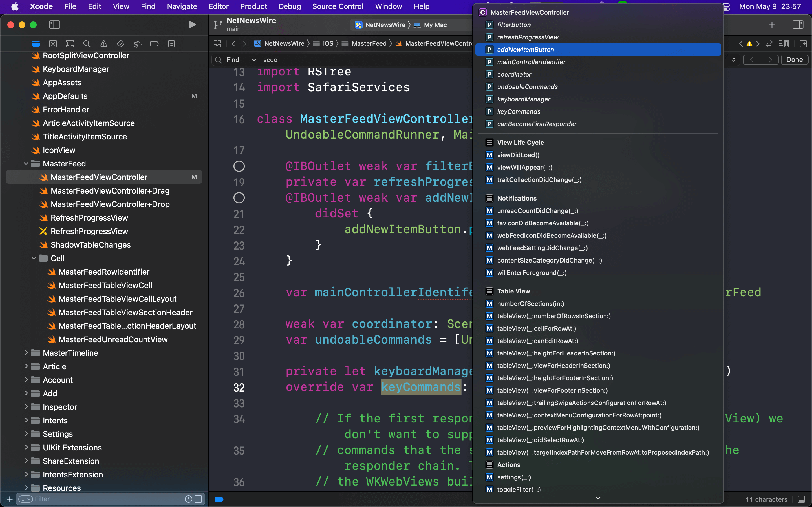Open the Debug navigator spray-can icon
Image resolution: width=812 pixels, height=507 pixels.
[x=138, y=44]
